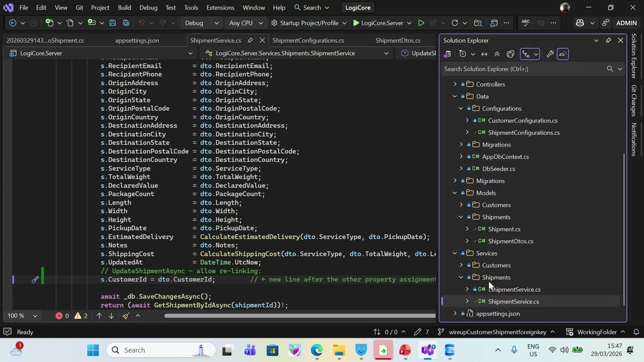The height and width of the screenshot is (362, 644).
Task: Start without debugging using the outlined play icon
Action: 421,23
